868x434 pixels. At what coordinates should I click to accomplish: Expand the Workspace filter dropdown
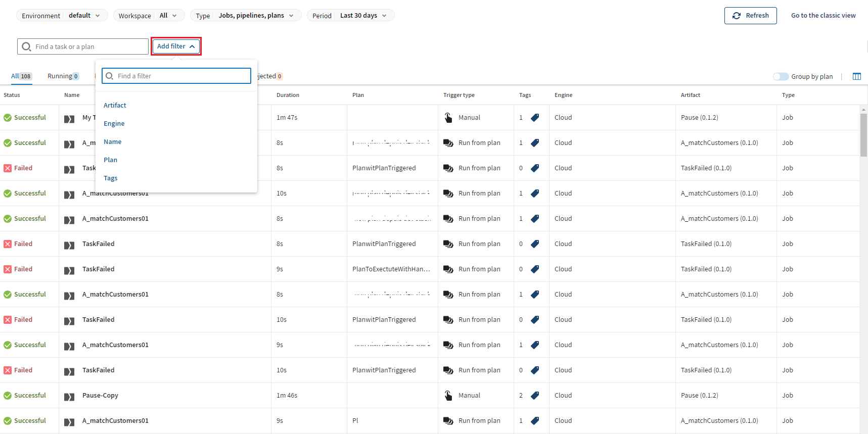pyautogui.click(x=149, y=16)
